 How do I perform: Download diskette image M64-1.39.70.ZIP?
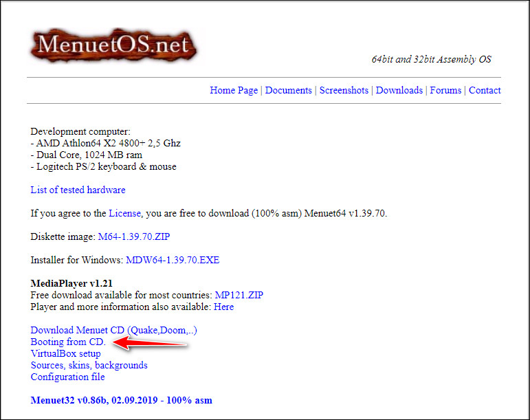coord(134,236)
